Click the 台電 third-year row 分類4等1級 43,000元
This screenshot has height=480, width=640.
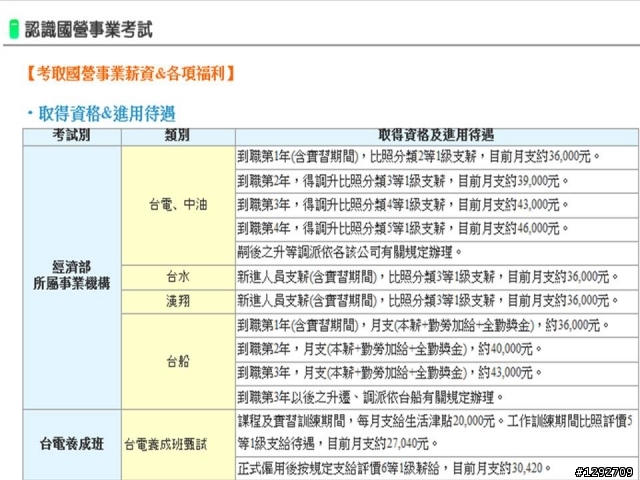[x=437, y=205]
